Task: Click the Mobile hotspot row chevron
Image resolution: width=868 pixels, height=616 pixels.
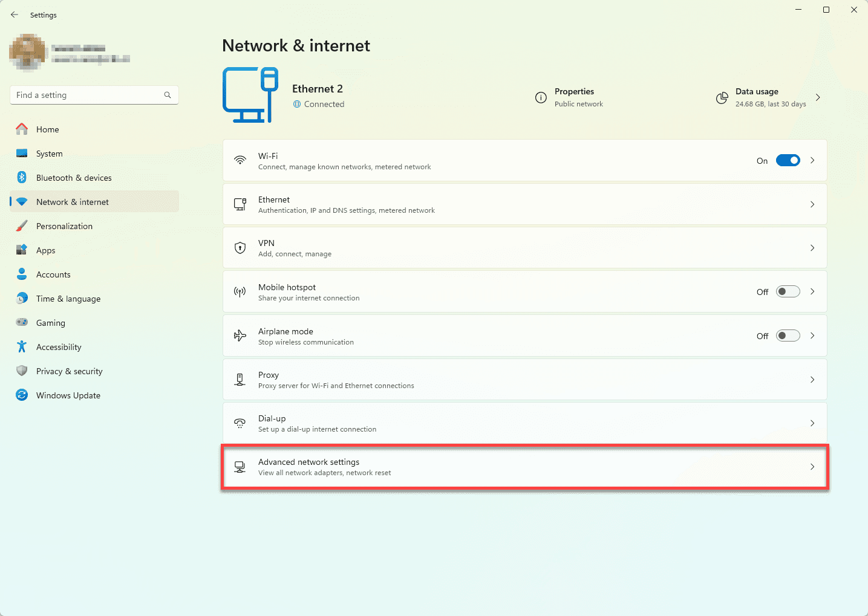Action: (812, 291)
